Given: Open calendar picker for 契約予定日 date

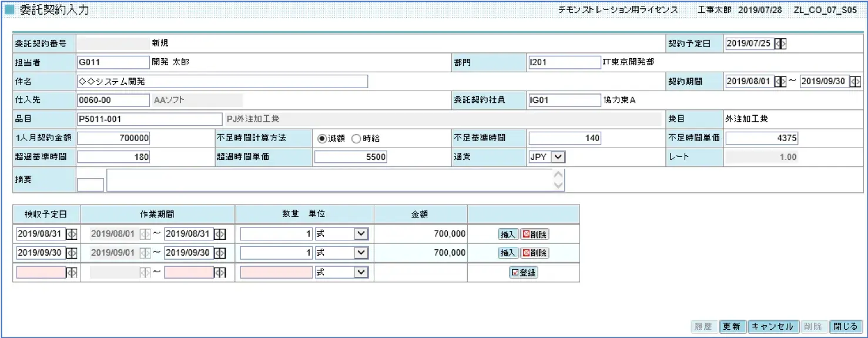Looking at the screenshot, I should click(x=780, y=43).
